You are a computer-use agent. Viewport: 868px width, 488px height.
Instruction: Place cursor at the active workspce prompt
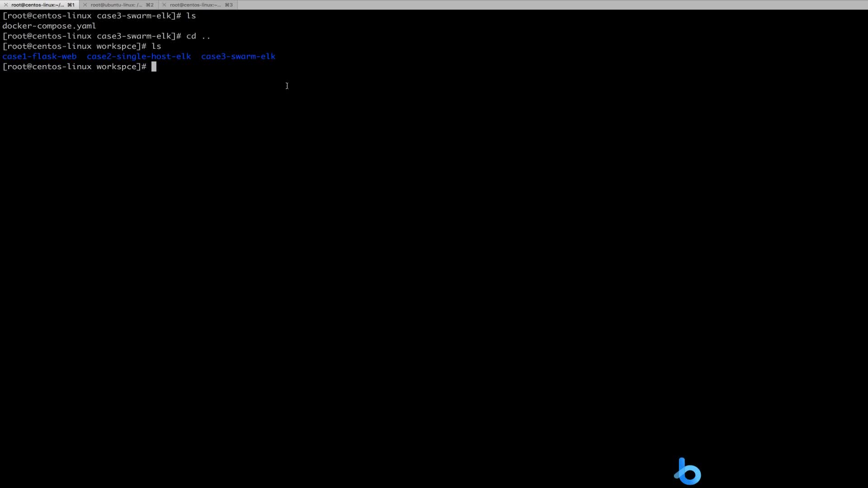coord(154,67)
